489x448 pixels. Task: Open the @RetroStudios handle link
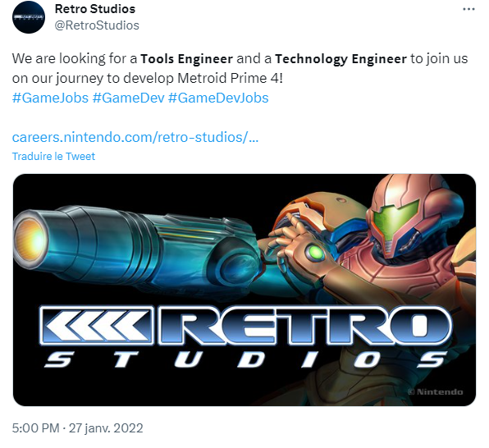[97, 25]
